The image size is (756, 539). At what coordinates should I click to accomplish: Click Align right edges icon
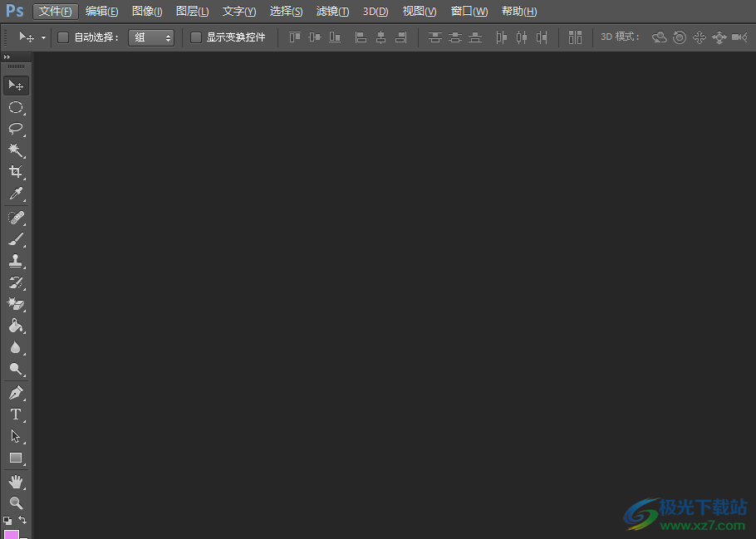(x=401, y=37)
